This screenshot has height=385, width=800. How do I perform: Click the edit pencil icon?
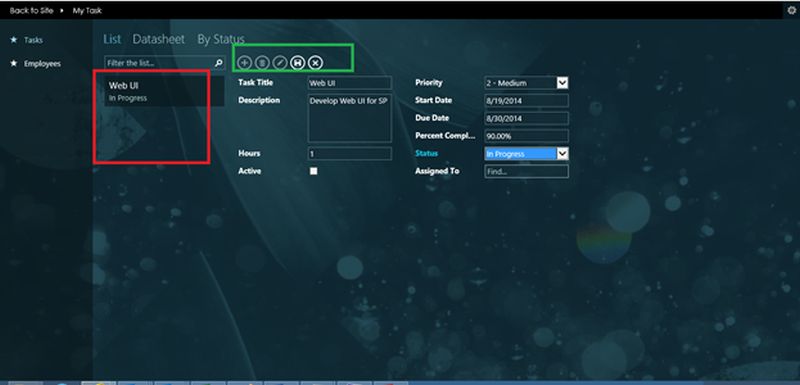point(280,63)
